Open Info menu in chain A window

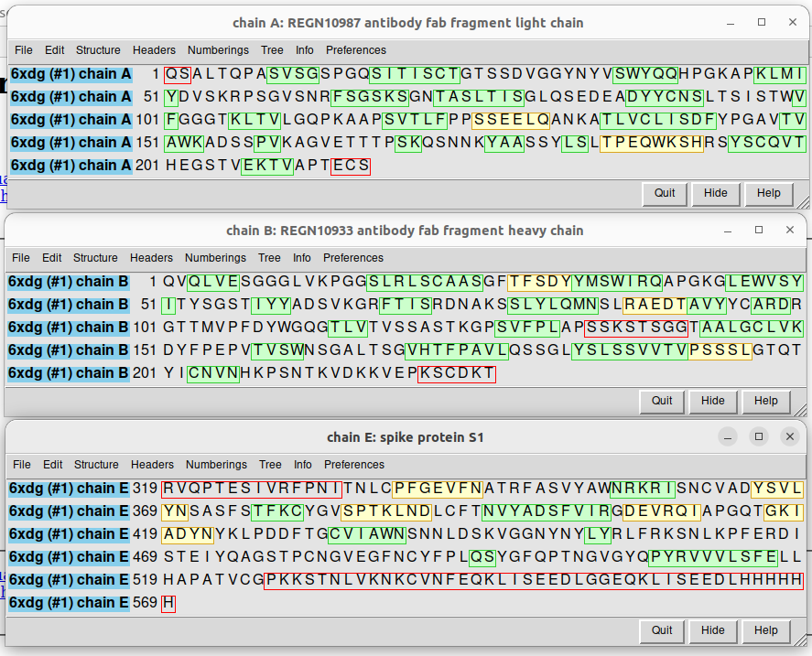[305, 50]
